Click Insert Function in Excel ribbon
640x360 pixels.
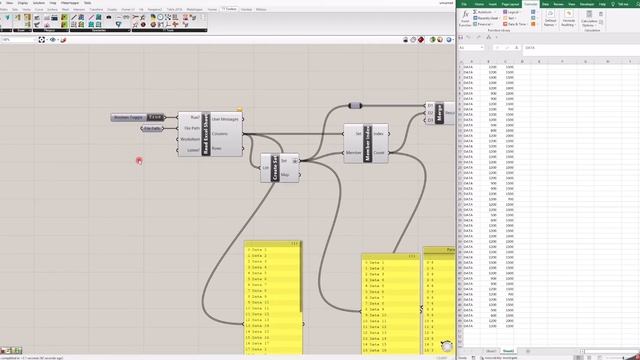click(465, 18)
